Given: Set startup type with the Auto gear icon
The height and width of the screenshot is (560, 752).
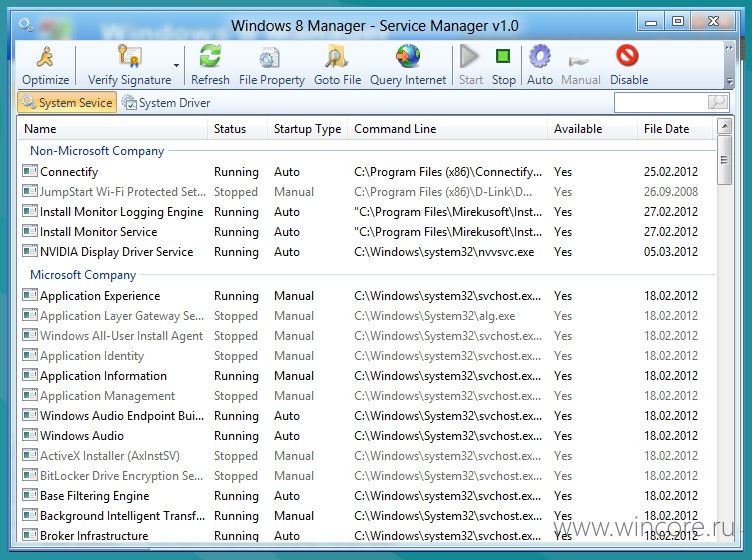Looking at the screenshot, I should pos(540,56).
